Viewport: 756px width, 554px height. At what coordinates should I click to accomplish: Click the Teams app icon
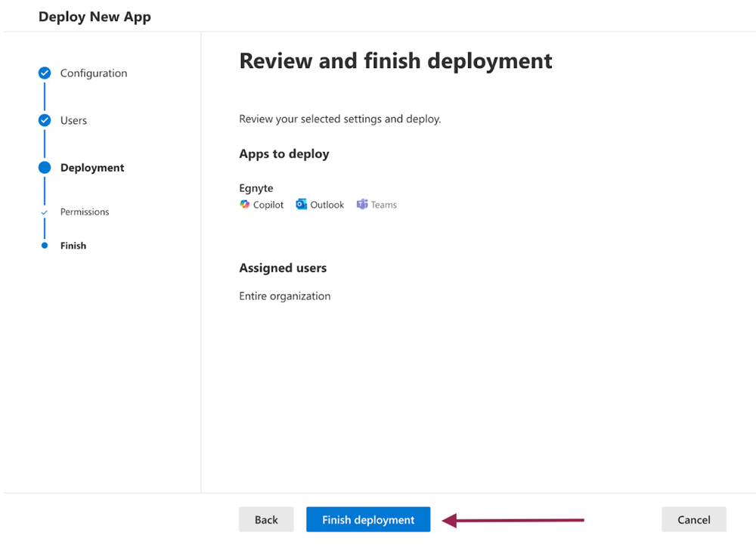362,205
